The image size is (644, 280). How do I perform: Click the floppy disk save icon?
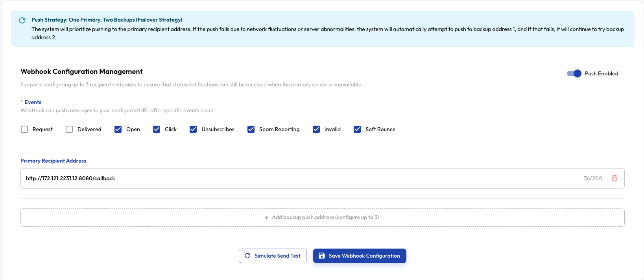(x=321, y=256)
